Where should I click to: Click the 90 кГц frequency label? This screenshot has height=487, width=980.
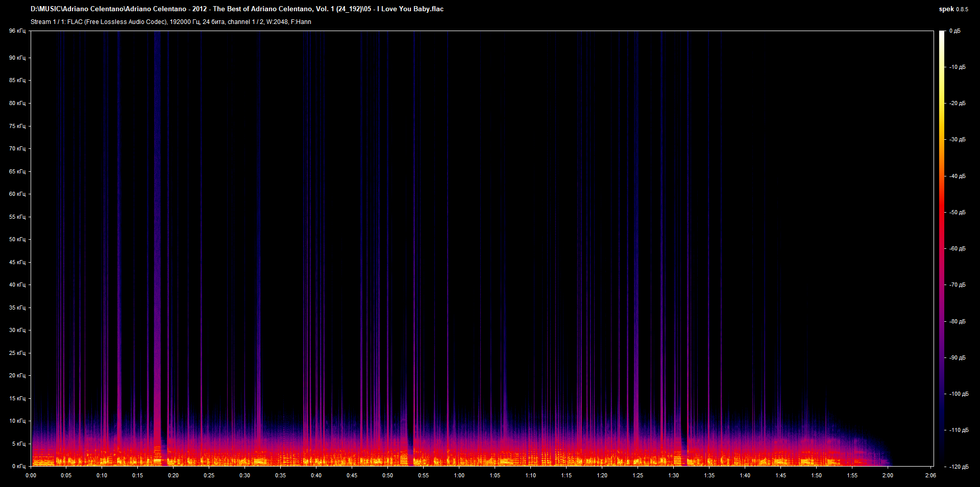click(17, 58)
